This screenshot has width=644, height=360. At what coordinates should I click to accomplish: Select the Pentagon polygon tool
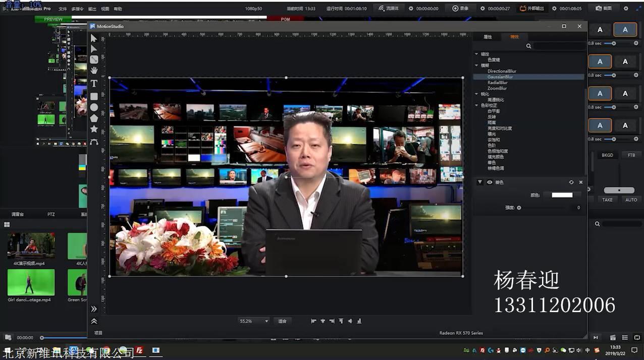point(94,118)
